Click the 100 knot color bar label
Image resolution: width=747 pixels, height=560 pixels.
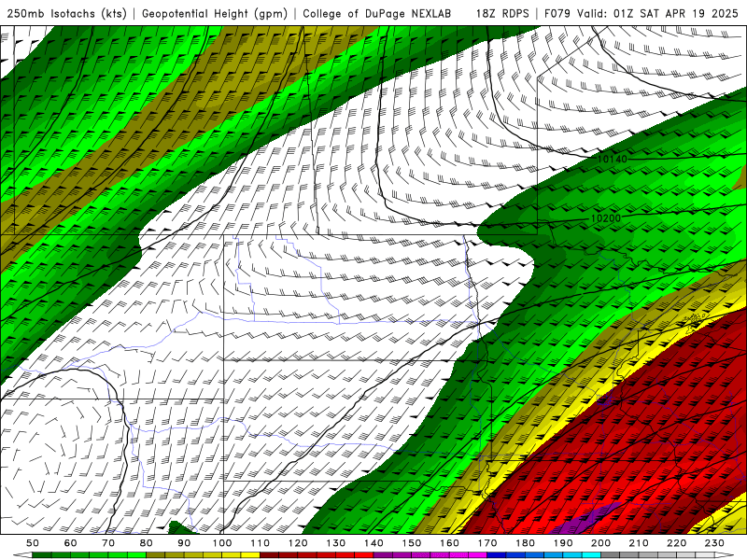pos(222,543)
